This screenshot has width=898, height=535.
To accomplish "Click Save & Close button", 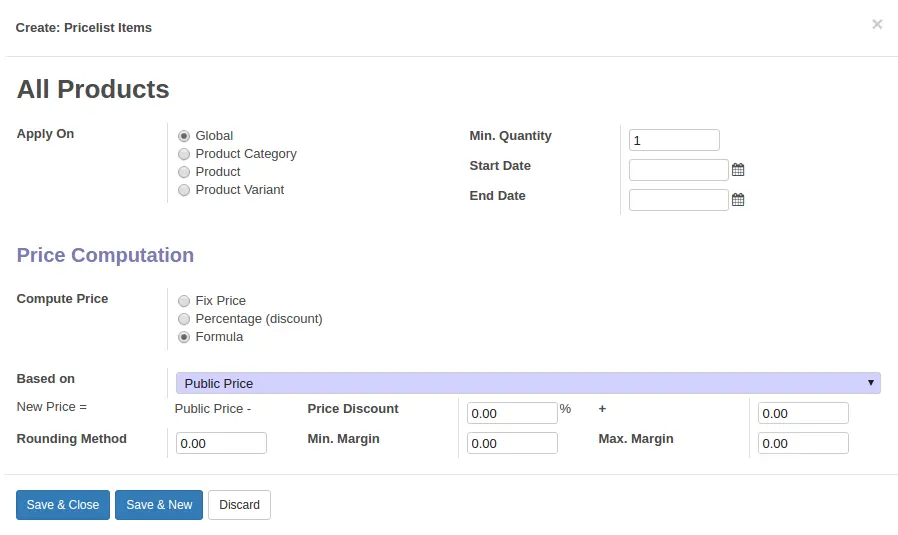I will [x=63, y=505].
